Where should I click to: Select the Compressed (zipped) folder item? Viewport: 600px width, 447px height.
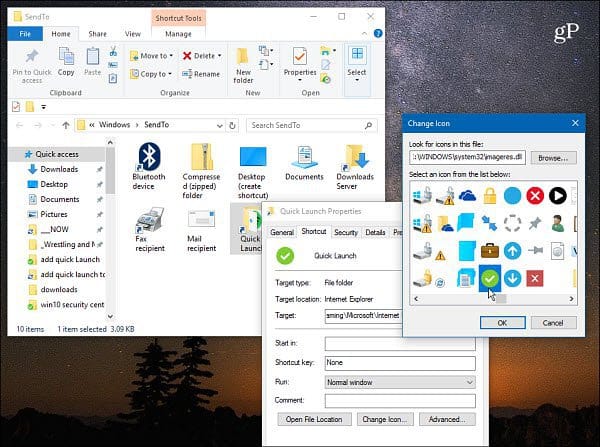201,171
